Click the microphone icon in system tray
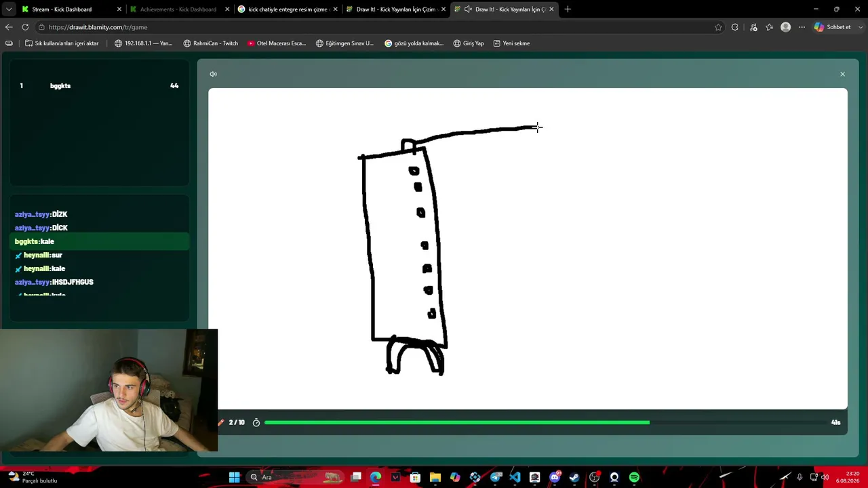This screenshot has height=488, width=868. click(800, 477)
